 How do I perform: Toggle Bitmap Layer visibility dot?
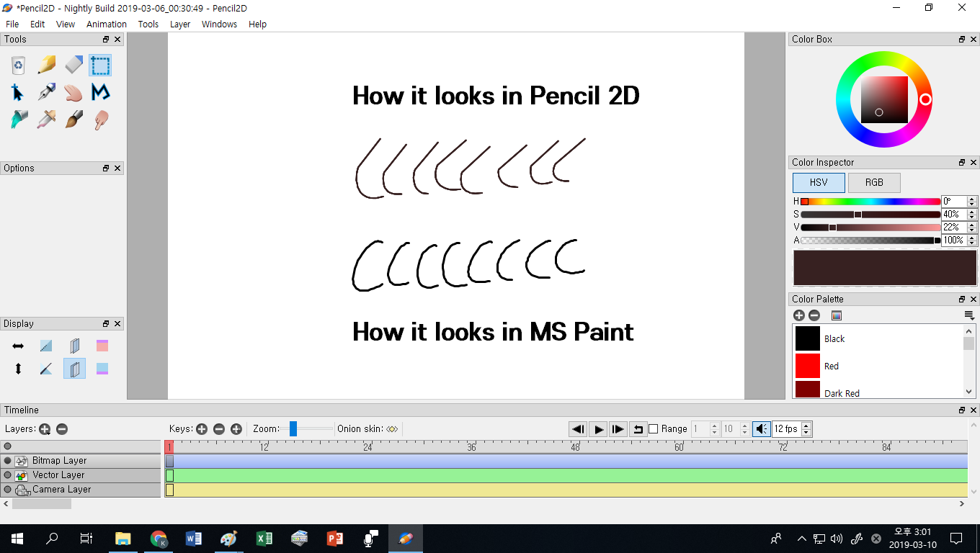(x=8, y=460)
